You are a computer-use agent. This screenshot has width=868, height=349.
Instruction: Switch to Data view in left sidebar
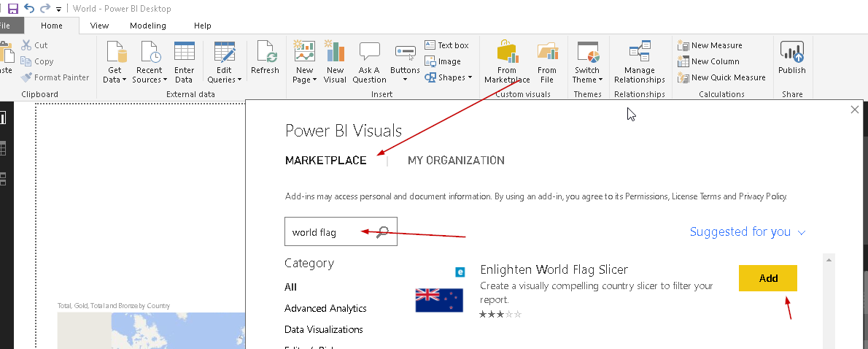(x=3, y=148)
